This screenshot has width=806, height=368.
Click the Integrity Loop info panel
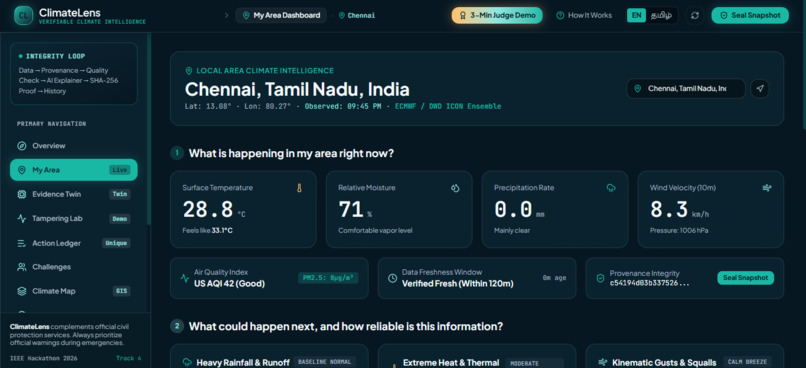point(74,73)
